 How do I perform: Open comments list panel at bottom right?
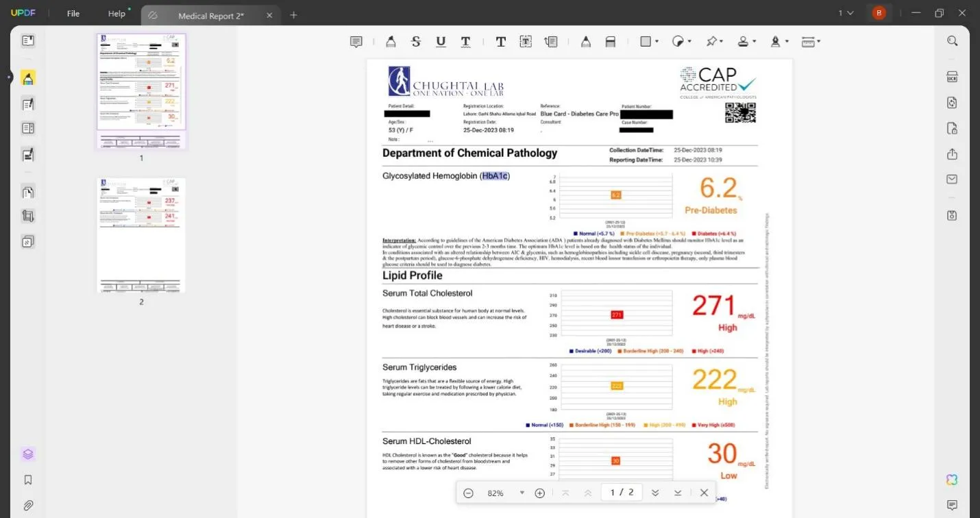point(952,505)
